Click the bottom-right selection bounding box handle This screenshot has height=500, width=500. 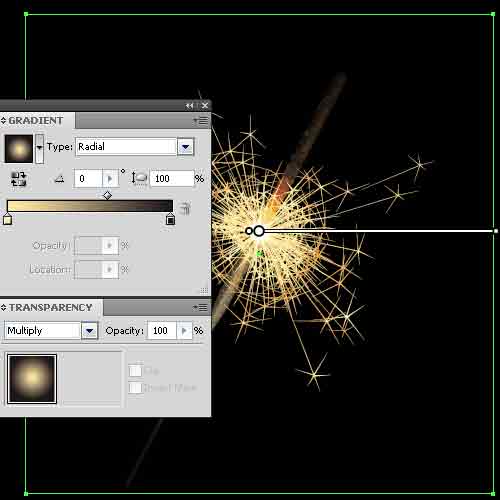point(493,493)
